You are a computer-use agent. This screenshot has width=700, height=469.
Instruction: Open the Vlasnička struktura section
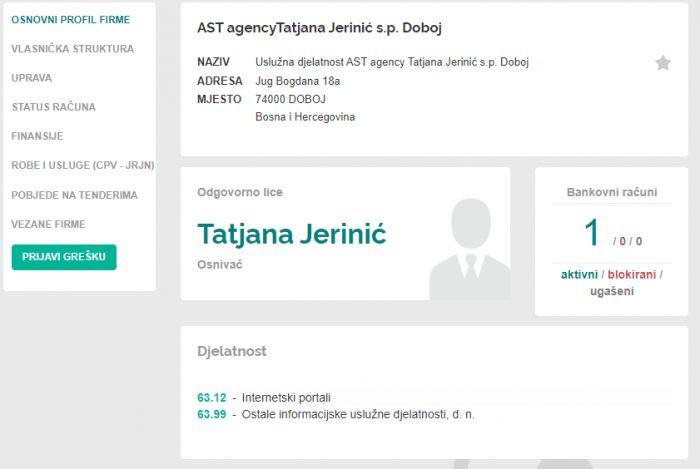(x=72, y=49)
